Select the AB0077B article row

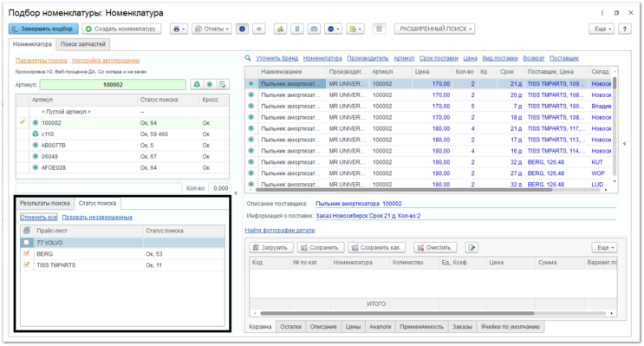[x=122, y=145]
